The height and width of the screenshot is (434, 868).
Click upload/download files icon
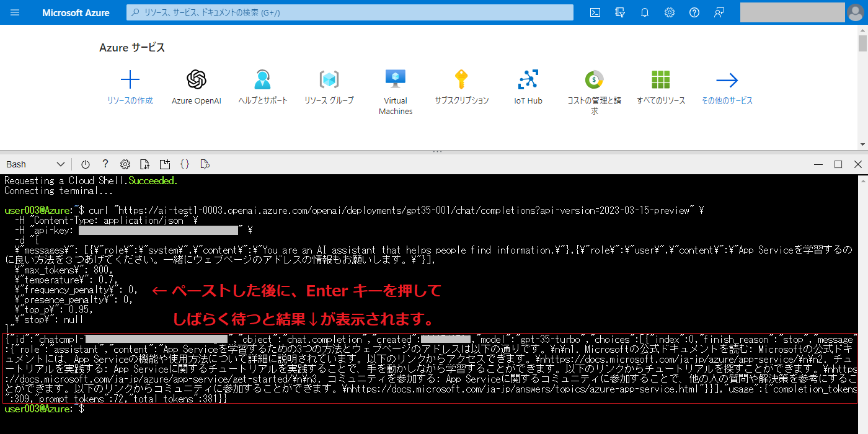(x=145, y=164)
